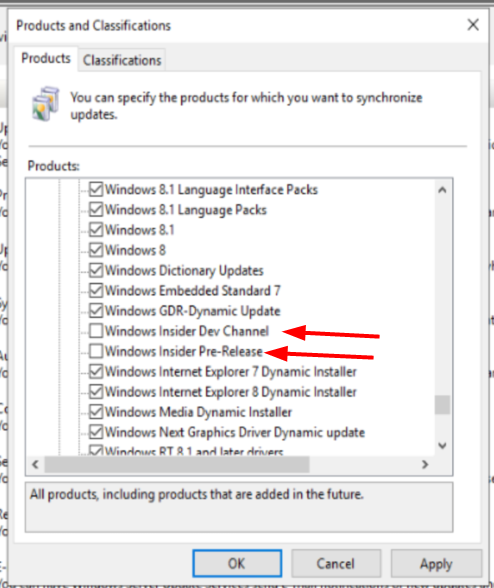Click the OK button
This screenshot has width=494, height=588.
(x=237, y=564)
